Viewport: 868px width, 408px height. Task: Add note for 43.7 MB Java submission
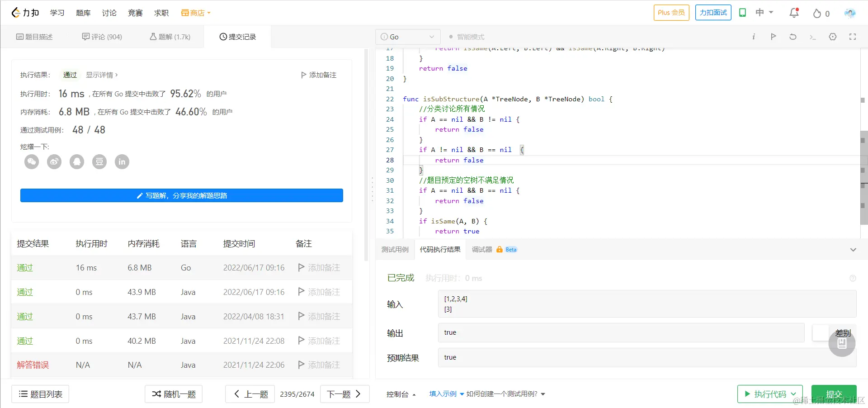coord(319,317)
